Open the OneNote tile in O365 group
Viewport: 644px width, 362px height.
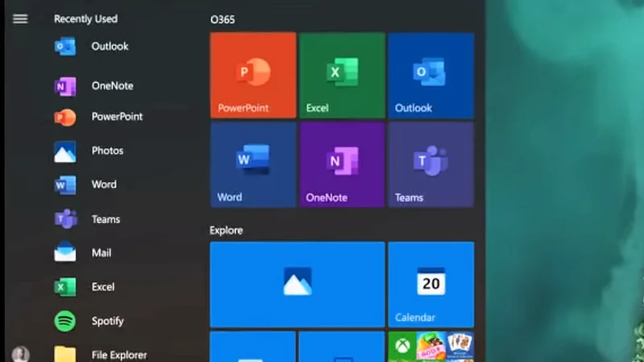point(342,165)
